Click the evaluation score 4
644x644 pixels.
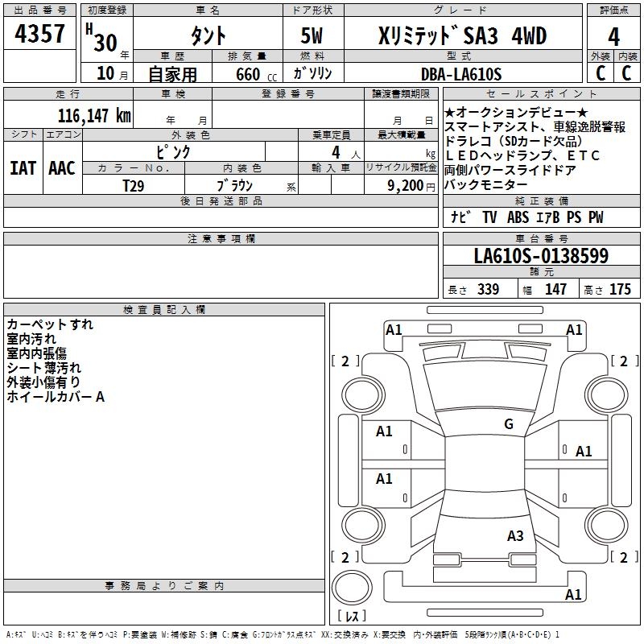pos(614,35)
